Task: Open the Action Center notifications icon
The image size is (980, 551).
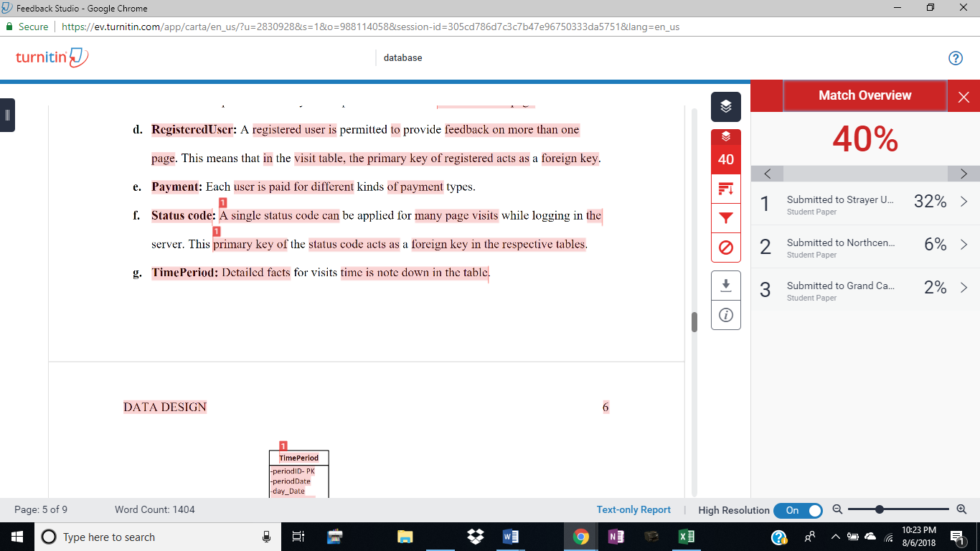Action: coord(957,537)
